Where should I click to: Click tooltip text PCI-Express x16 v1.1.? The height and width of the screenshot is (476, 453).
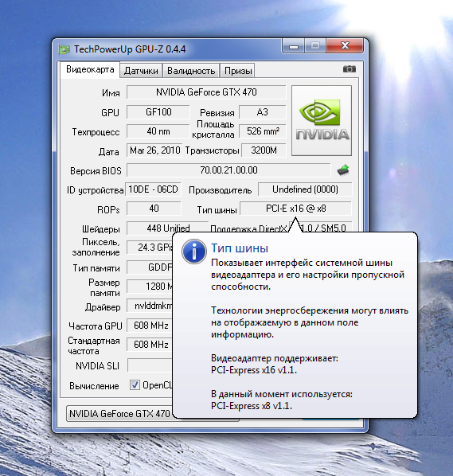(x=253, y=370)
